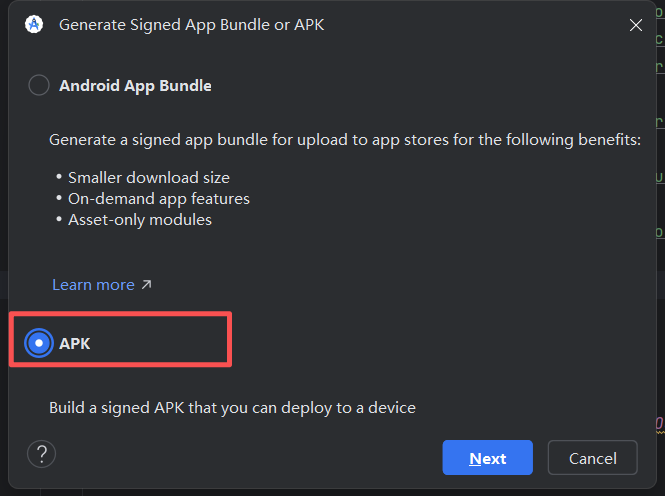Open the Learn more link
The height and width of the screenshot is (496, 665).
[x=93, y=285]
